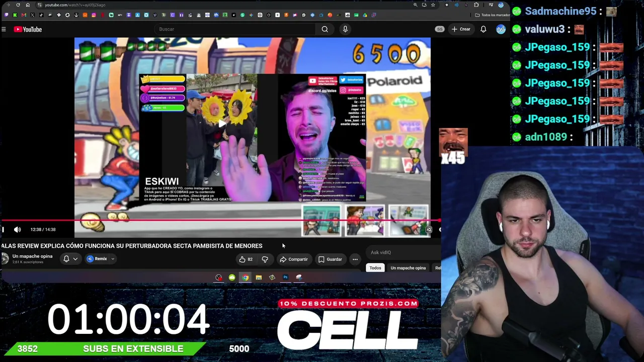The height and width of the screenshot is (362, 644).
Task: Open the Gmail bookmark
Action: [24, 15]
